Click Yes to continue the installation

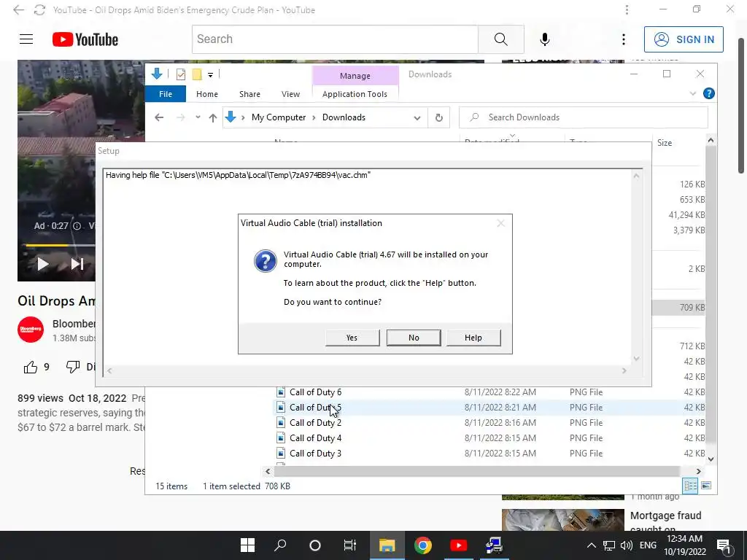[352, 338]
